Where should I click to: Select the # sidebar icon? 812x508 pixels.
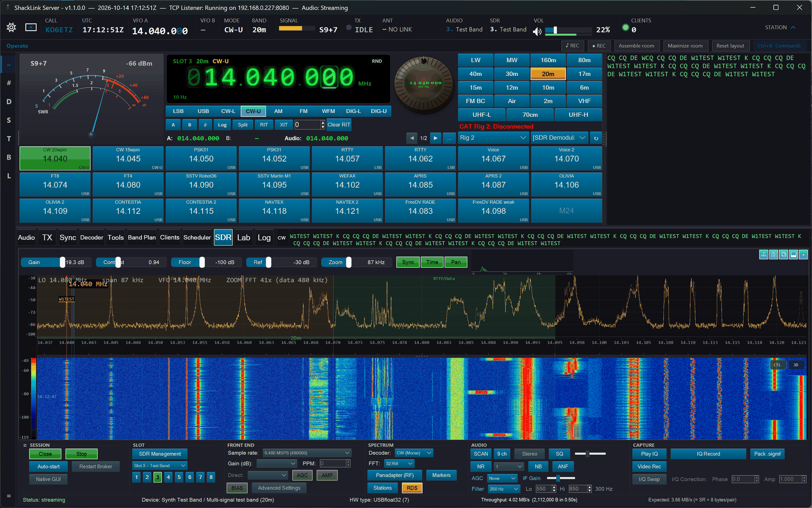[x=9, y=83]
